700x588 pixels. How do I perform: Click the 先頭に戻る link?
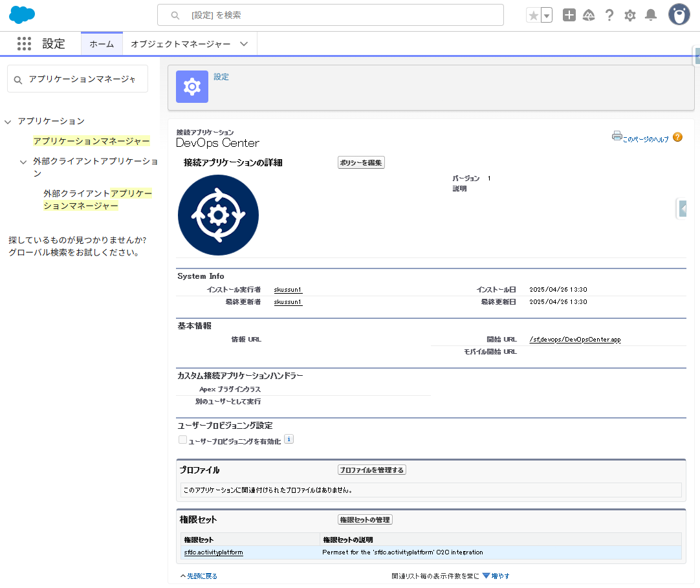(x=202, y=576)
